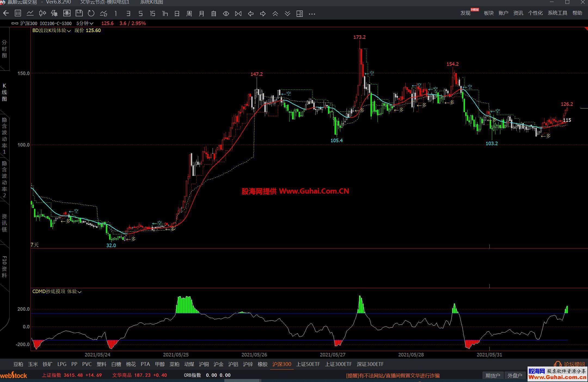Switch to daily (日) period
Image resolution: width=588 pixels, height=382 pixels.
pos(177,14)
